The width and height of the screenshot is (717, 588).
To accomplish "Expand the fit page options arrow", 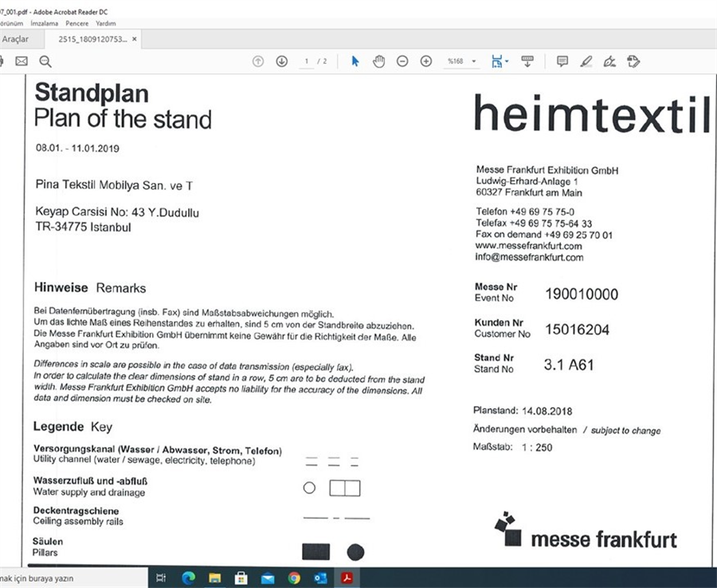I will [507, 61].
